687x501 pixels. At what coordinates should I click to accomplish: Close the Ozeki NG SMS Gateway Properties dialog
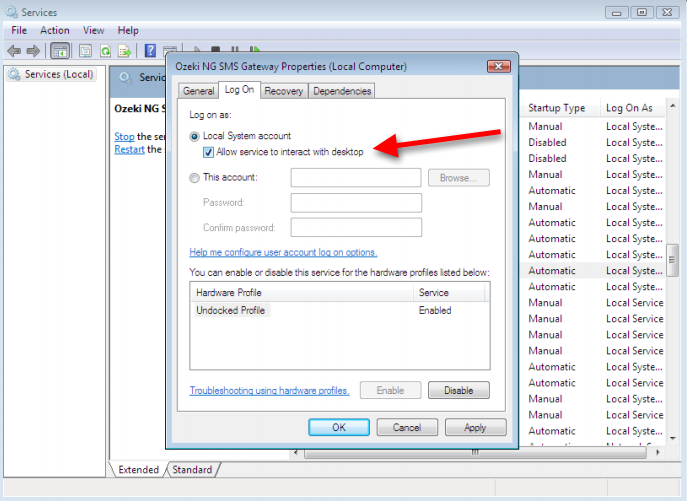[x=499, y=66]
